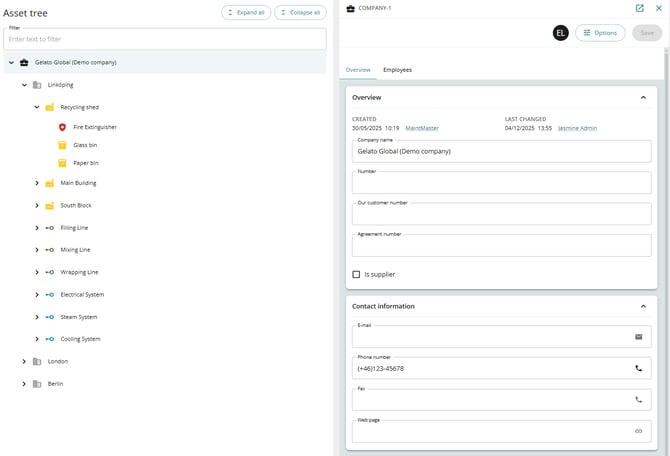670x456 pixels.
Task: Collapse the Overview section
Action: click(x=643, y=98)
